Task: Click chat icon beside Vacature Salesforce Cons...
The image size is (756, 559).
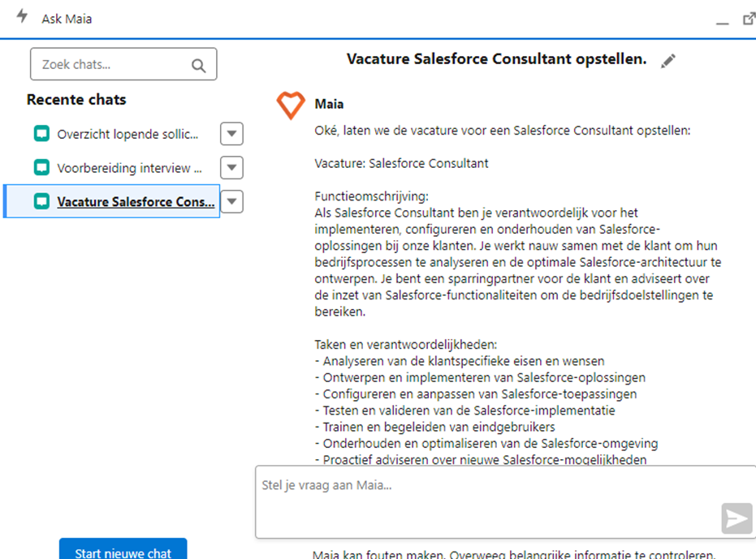Action: 41,201
